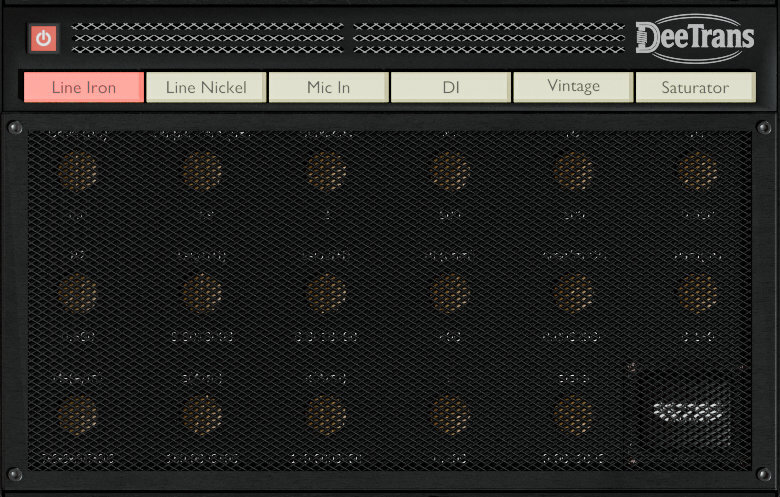Image resolution: width=780 pixels, height=497 pixels.
Task: Choose the Mic In model
Action: click(328, 87)
